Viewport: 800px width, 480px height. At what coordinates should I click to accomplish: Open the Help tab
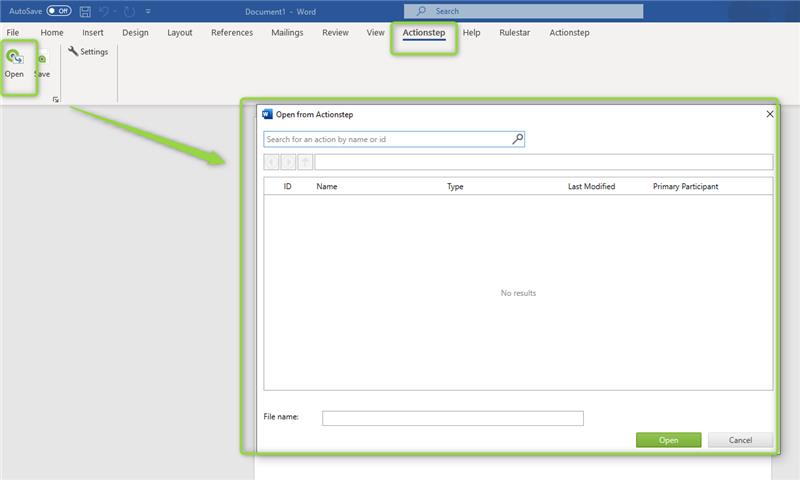(x=471, y=33)
